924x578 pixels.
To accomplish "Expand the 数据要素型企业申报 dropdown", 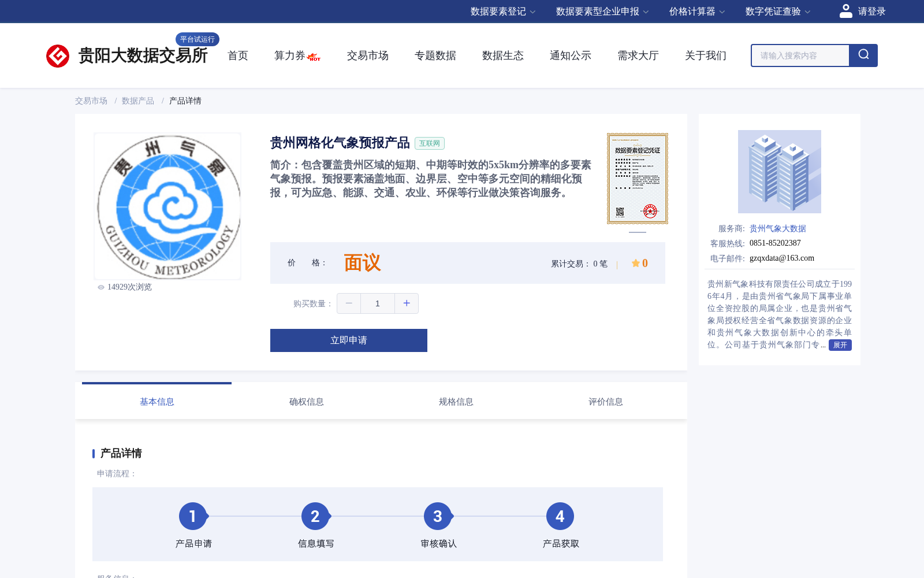I will 602,12.
